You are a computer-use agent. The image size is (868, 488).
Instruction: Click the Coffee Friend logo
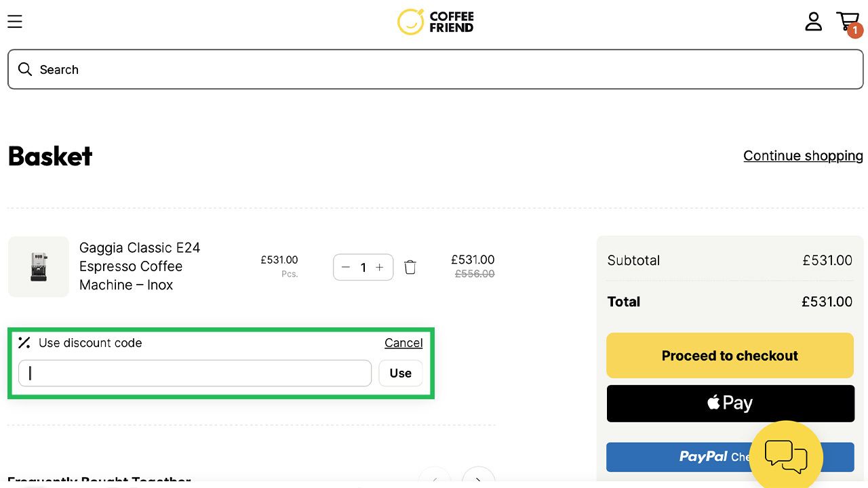(435, 22)
